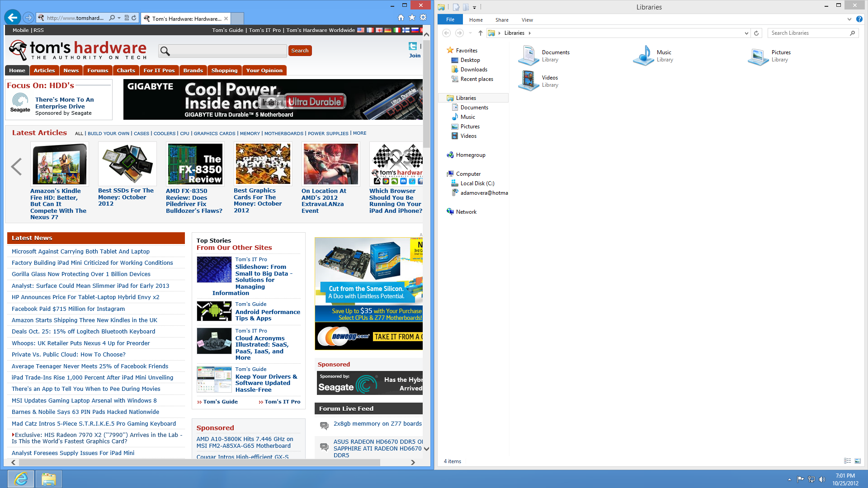Open the Home ribbon tab in Explorer
This screenshot has width=868, height=488.
coord(476,20)
